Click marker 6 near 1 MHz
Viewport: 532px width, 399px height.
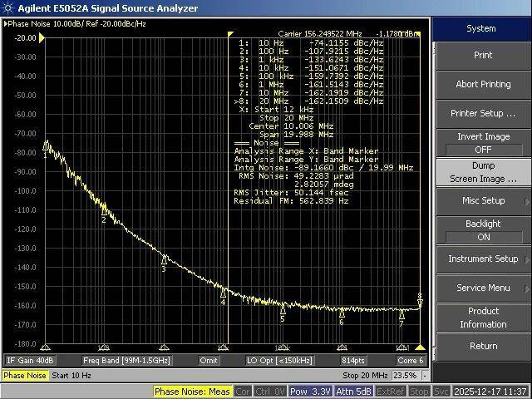click(x=342, y=313)
